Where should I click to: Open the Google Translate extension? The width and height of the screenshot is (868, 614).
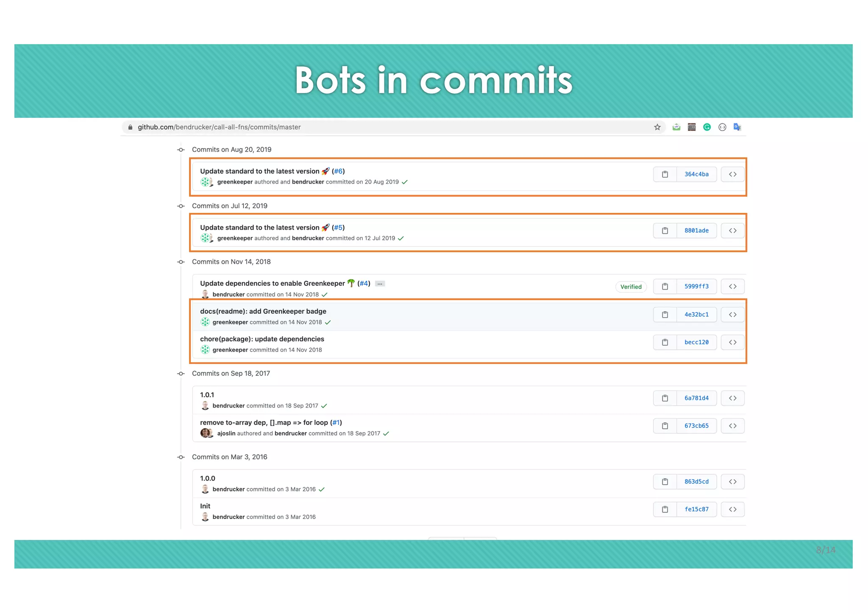coord(737,127)
